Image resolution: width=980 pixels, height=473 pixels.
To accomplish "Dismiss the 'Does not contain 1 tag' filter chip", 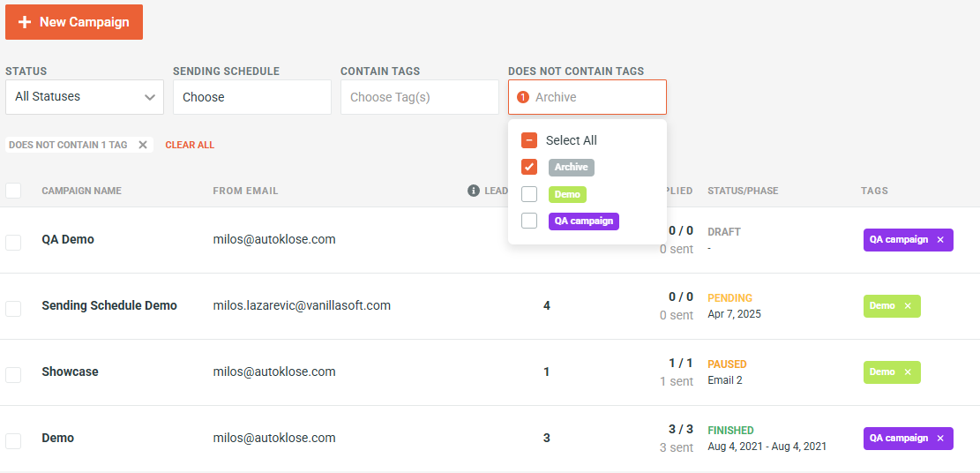I will (143, 145).
